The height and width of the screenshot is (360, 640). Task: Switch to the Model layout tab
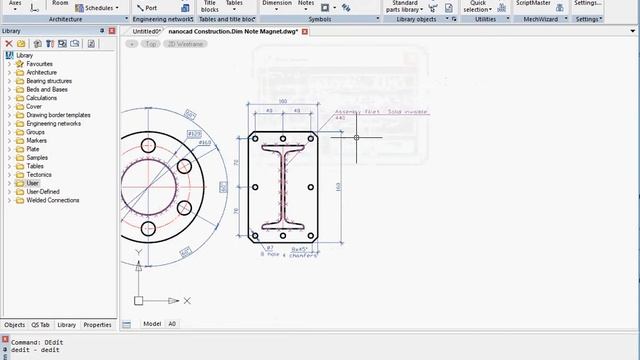[x=152, y=324]
